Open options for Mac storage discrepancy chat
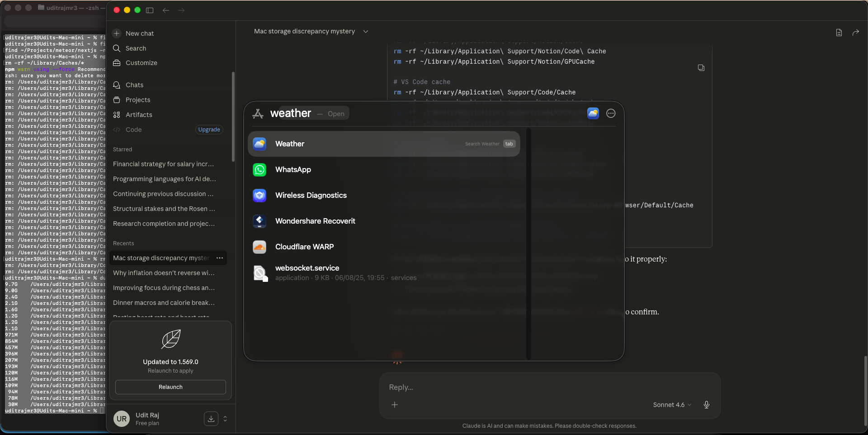The height and width of the screenshot is (435, 868). coord(220,258)
